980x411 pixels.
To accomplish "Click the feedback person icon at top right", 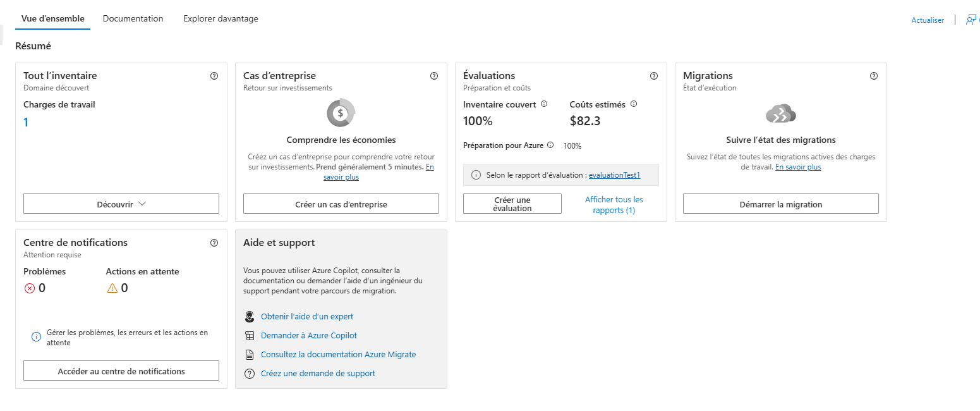I will (x=972, y=20).
